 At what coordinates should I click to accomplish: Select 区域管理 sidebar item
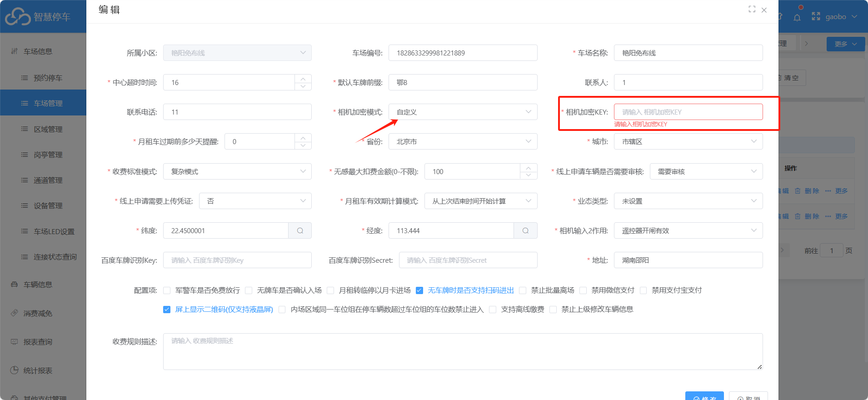pos(43,129)
